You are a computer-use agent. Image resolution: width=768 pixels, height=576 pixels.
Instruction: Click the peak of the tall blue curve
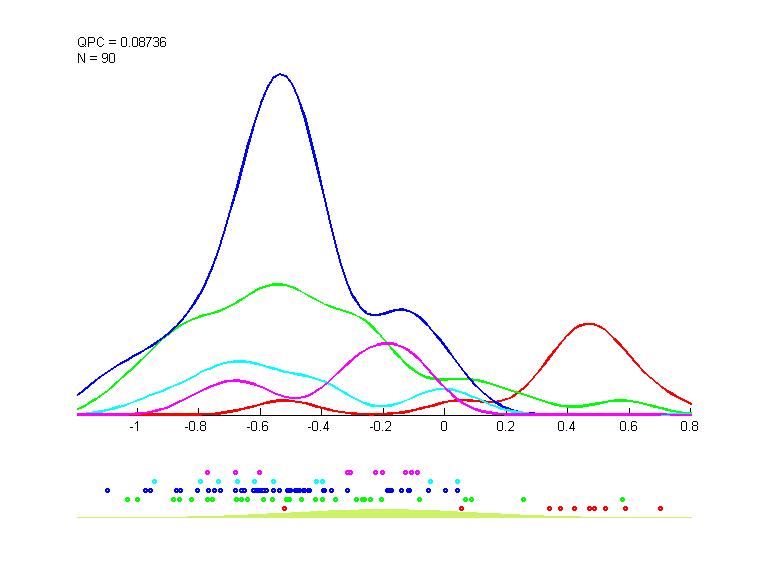click(x=281, y=74)
